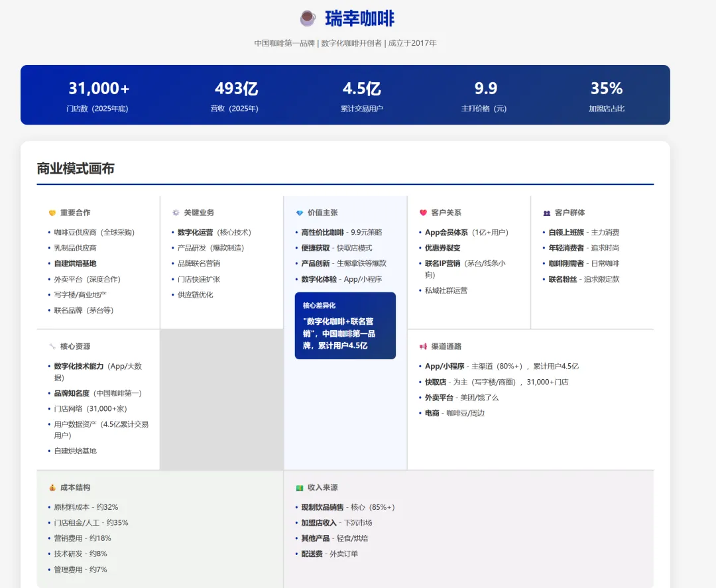Click 电商 - 咖啡豆/周边 item

(455, 413)
